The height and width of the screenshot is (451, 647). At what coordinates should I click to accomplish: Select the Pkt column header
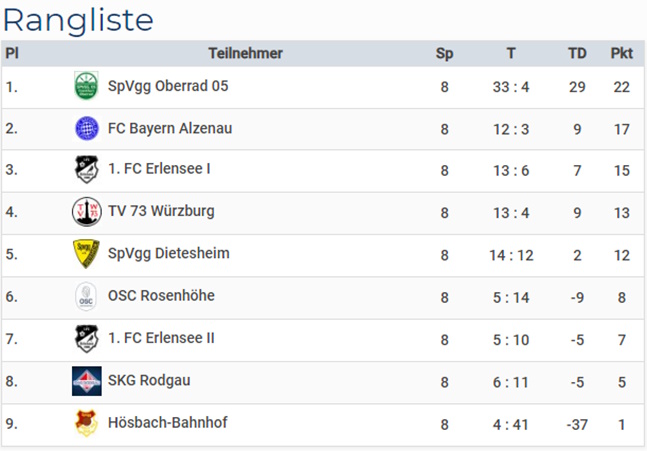click(x=621, y=53)
